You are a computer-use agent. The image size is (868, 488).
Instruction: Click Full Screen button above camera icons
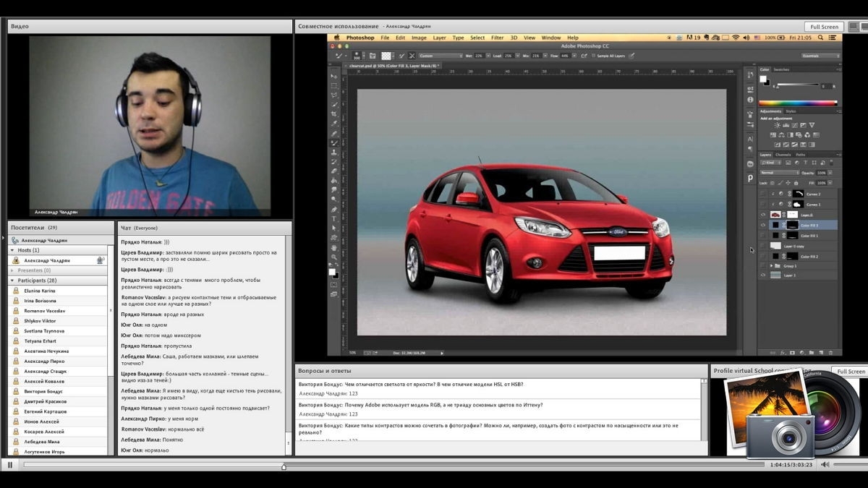tap(851, 371)
